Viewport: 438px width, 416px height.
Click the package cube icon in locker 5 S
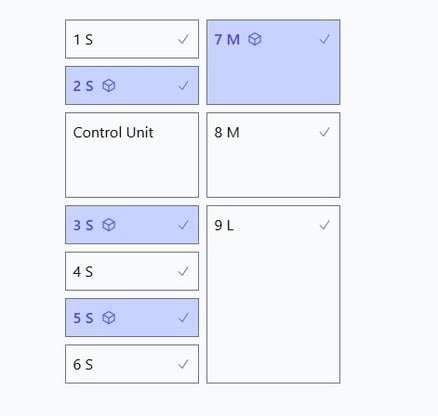tap(109, 318)
